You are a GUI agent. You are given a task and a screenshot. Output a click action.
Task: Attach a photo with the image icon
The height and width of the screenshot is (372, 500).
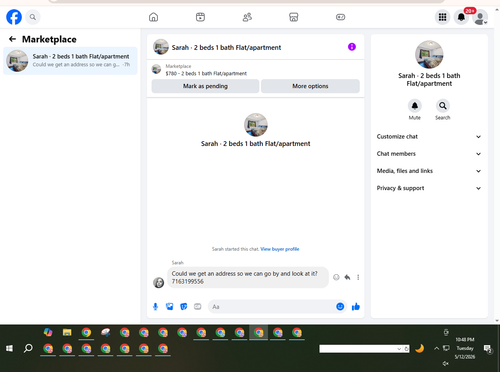(x=170, y=307)
